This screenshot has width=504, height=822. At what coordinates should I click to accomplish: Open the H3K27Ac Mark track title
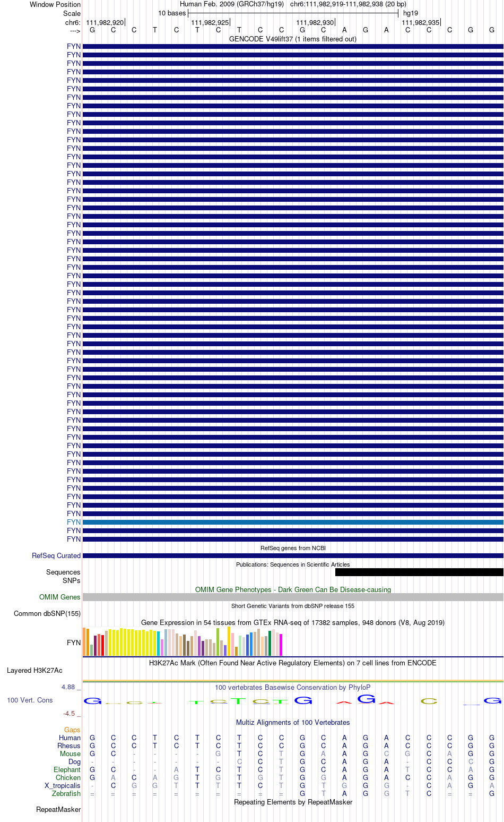click(293, 663)
